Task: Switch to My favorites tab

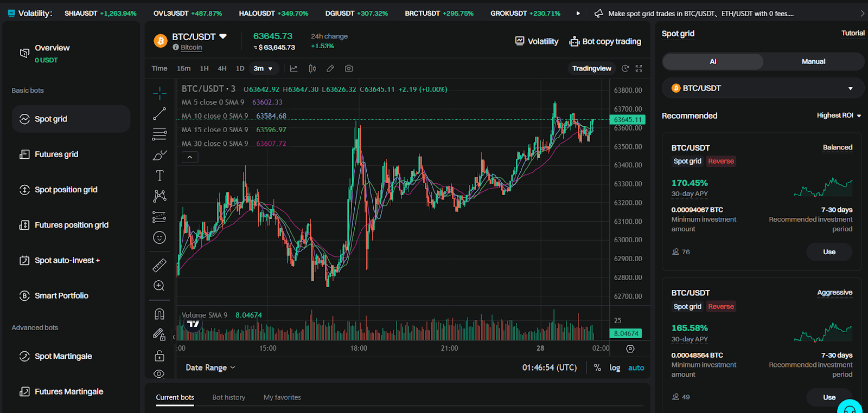Action: tap(282, 397)
